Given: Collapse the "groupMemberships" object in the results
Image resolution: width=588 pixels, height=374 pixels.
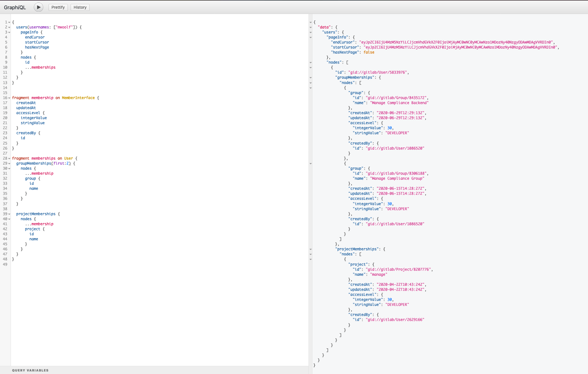Looking at the screenshot, I should (x=311, y=78).
